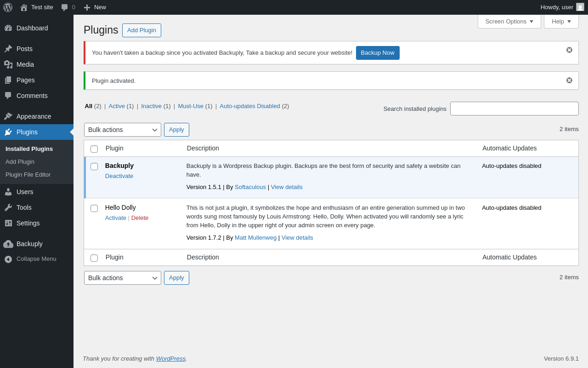Click the Backup Now button
Screen dimensions: 588x368
pos(378,53)
